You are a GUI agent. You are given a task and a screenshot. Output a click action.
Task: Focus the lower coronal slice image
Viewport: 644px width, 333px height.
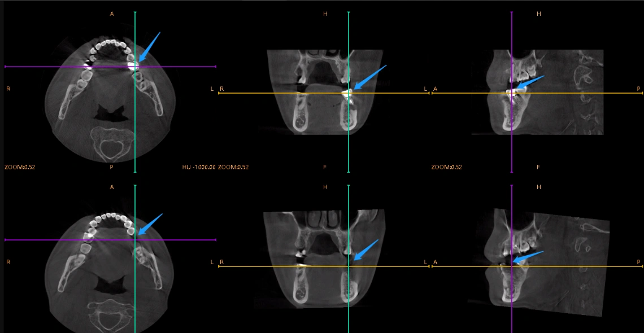tap(324, 259)
